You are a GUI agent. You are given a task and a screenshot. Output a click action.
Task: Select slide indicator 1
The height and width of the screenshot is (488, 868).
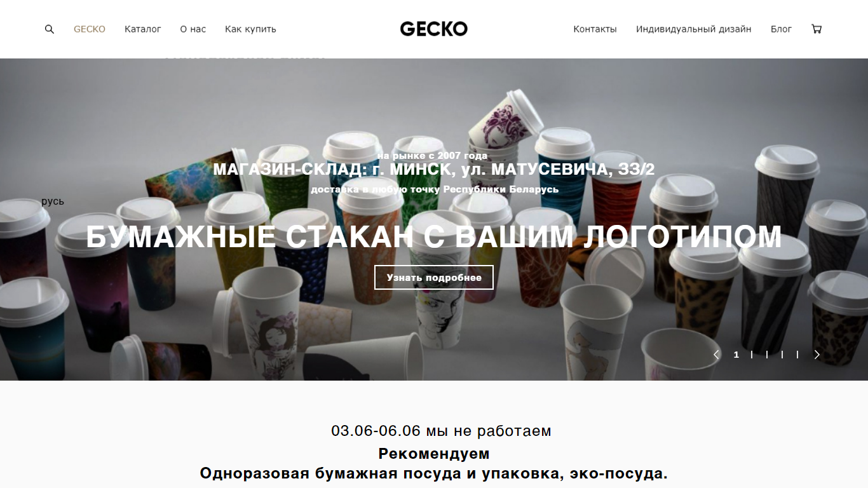(x=736, y=355)
